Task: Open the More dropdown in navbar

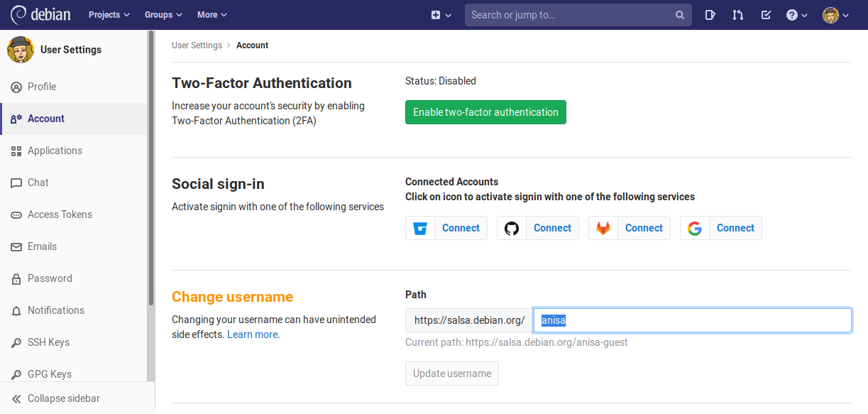Action: [x=212, y=15]
